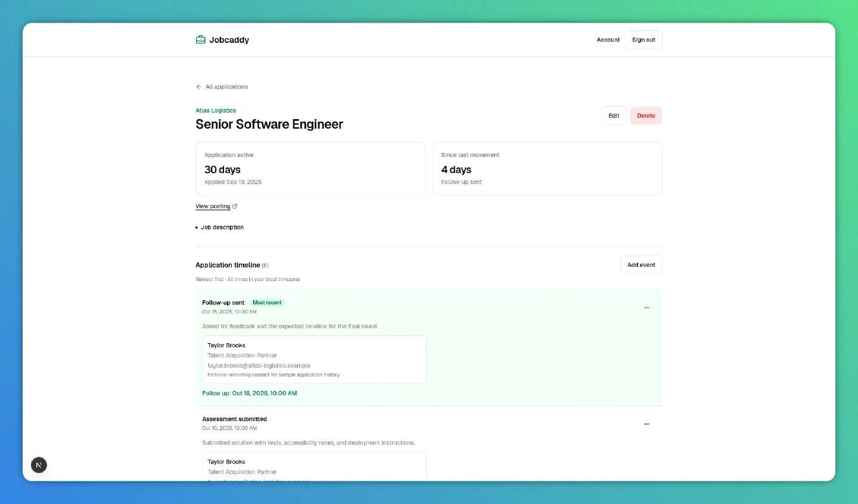Click 'Oct 10, 2026, 10:00 AM' timestamp

pos(229,428)
